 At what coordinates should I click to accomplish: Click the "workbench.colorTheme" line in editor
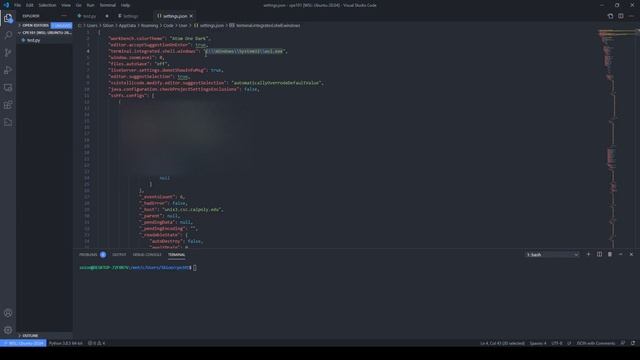click(160, 38)
